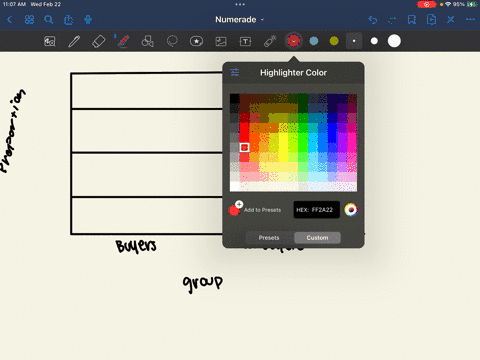Pick black in the color grid
Viewport: 480px width, 360px height.
pyautogui.click(x=235, y=99)
